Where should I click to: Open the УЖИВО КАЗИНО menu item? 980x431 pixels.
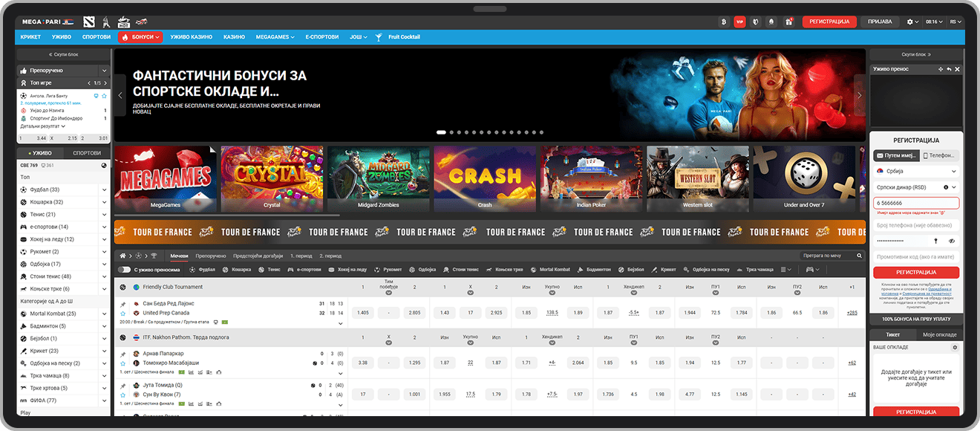click(191, 37)
